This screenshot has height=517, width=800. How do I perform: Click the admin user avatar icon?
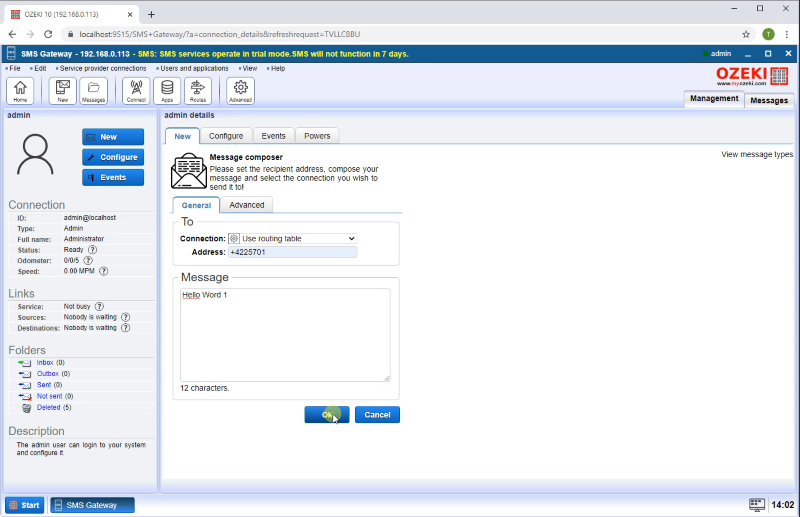coord(35,154)
